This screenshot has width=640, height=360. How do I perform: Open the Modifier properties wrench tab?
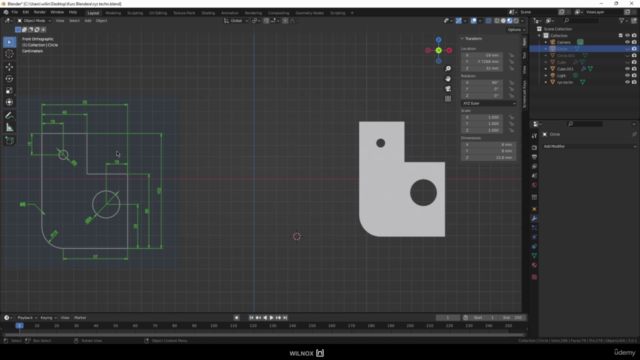(x=534, y=218)
